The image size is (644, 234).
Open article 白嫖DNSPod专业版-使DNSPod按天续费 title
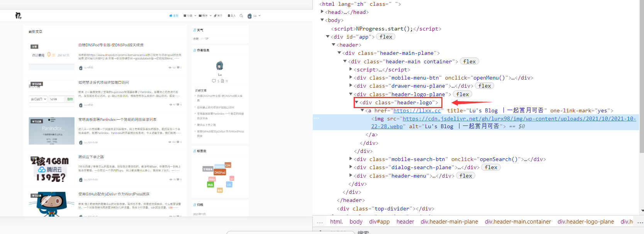click(111, 45)
